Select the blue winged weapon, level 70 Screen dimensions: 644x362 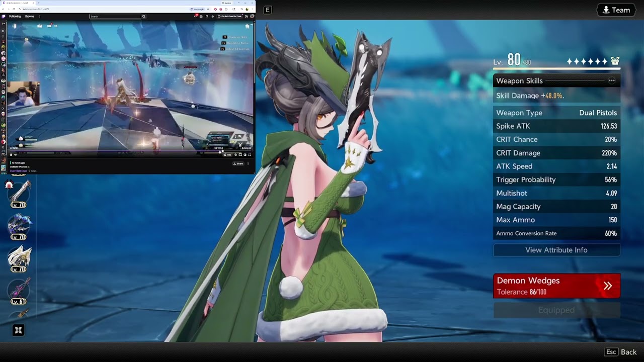(x=19, y=226)
